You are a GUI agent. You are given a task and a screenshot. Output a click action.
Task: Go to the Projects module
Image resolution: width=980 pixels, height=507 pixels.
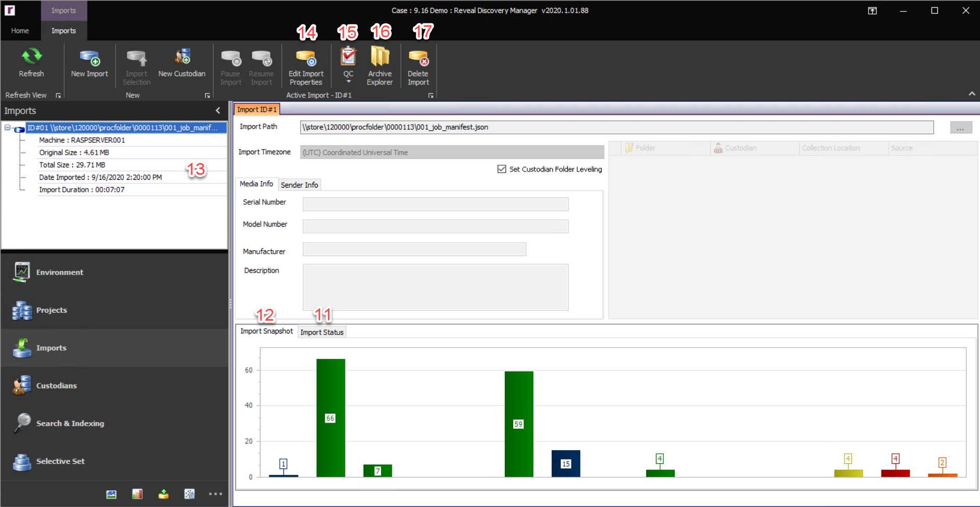pyautogui.click(x=114, y=310)
